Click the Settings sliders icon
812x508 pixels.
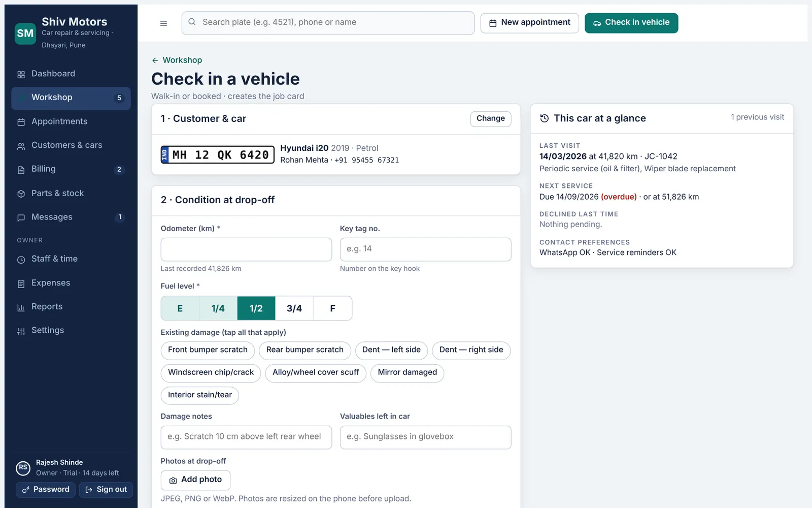click(21, 331)
